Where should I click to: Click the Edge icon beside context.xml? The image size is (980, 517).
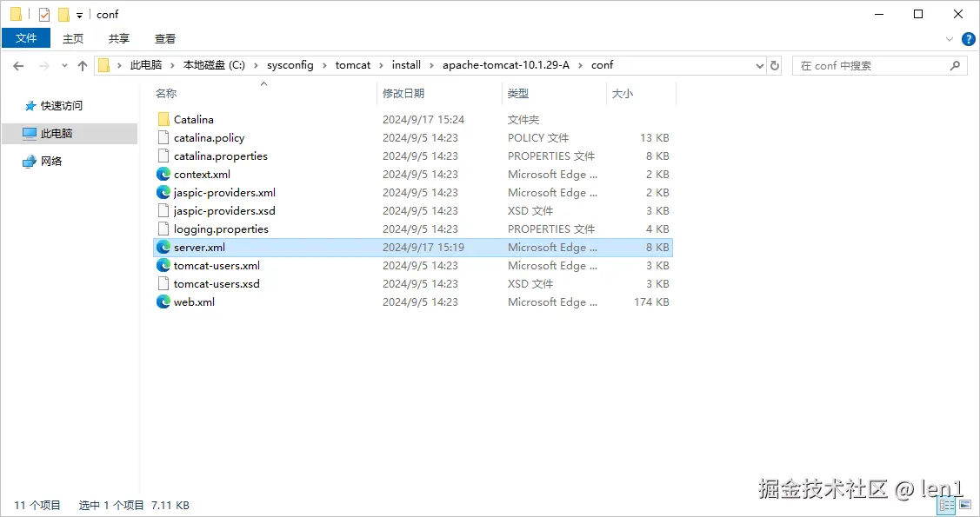click(x=163, y=174)
